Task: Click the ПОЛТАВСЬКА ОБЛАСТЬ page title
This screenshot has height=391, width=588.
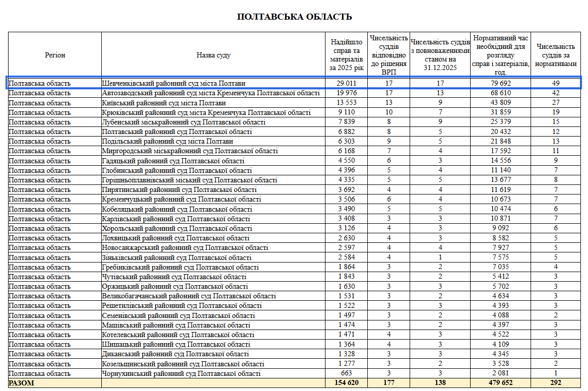Action: click(x=294, y=17)
